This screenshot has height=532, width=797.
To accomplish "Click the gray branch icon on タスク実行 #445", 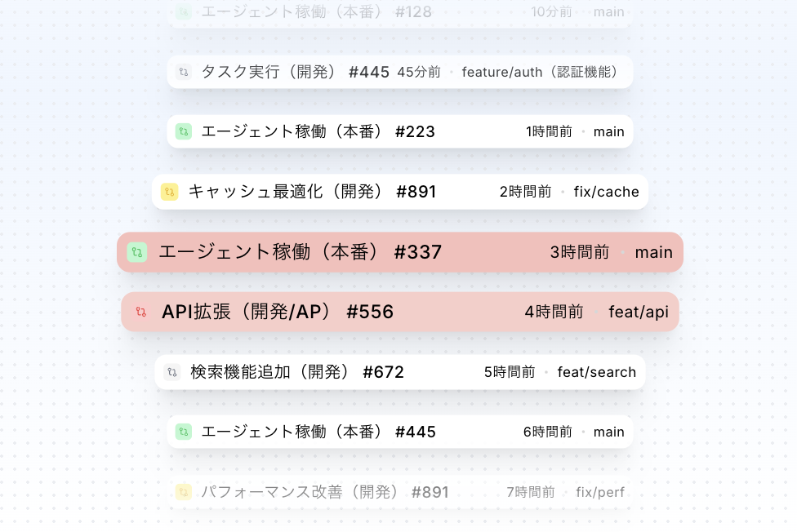I will coord(183,72).
